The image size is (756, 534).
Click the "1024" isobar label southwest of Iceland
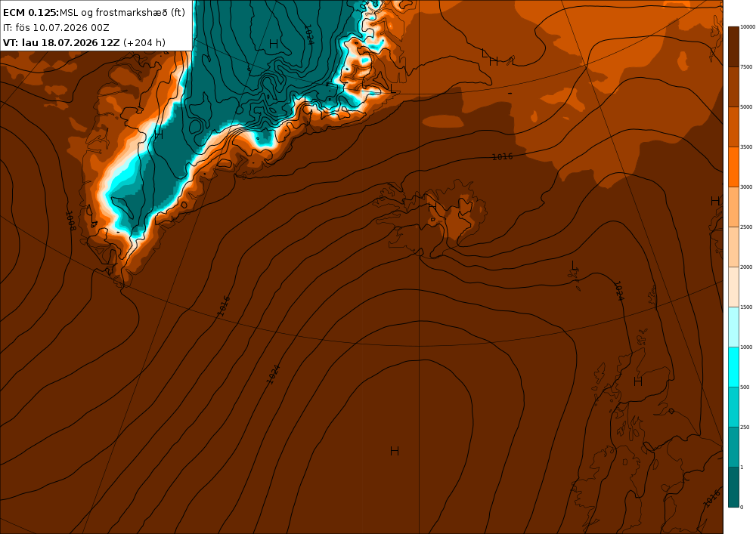[273, 374]
